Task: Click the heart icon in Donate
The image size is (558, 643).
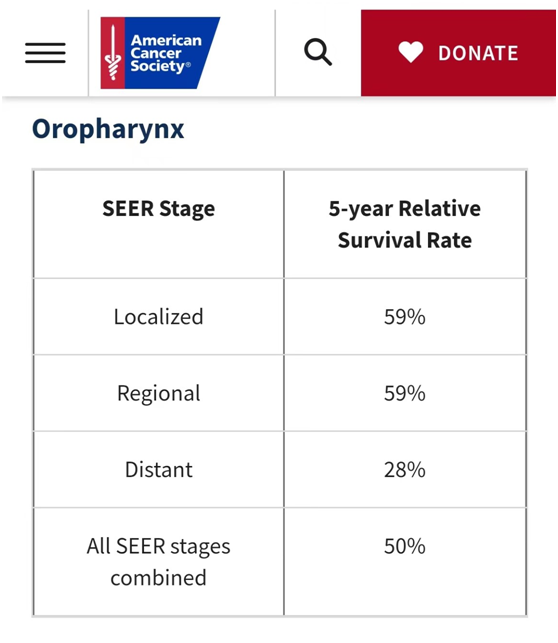Action: click(410, 53)
